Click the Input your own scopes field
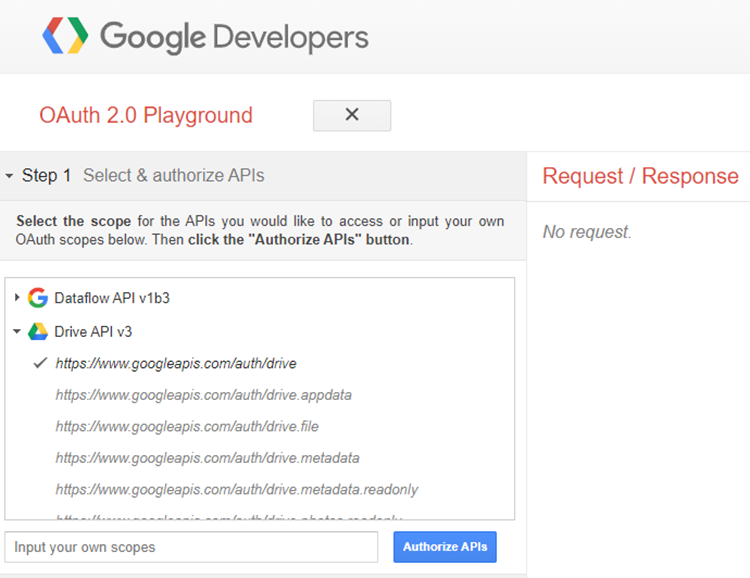The image size is (750, 578). pos(191,547)
